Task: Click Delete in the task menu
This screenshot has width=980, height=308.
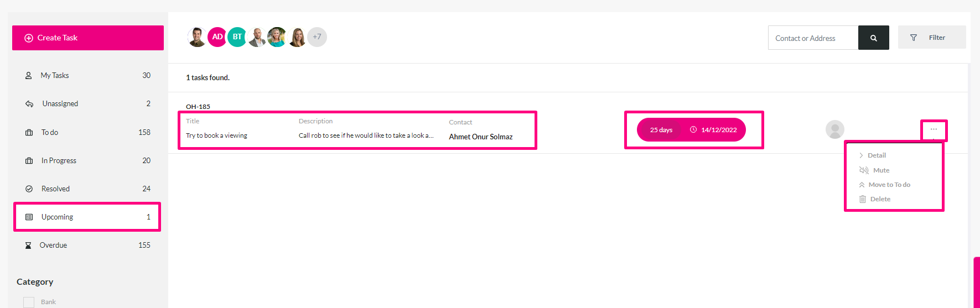Action: [875, 199]
